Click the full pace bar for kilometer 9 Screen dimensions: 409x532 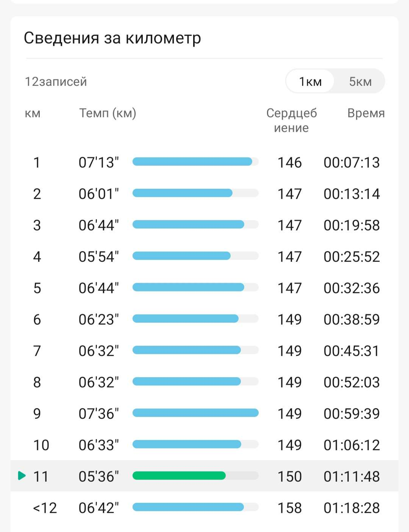[195, 413]
